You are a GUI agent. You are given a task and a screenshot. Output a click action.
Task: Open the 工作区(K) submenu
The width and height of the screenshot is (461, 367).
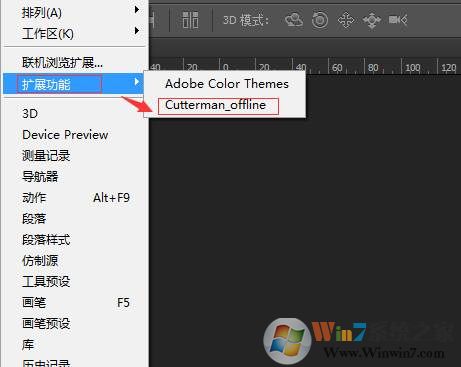coord(75,33)
